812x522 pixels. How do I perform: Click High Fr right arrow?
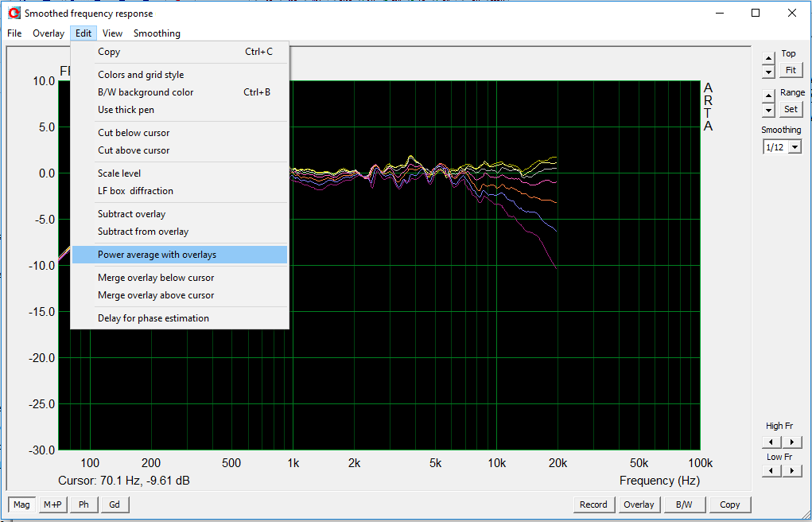click(791, 442)
